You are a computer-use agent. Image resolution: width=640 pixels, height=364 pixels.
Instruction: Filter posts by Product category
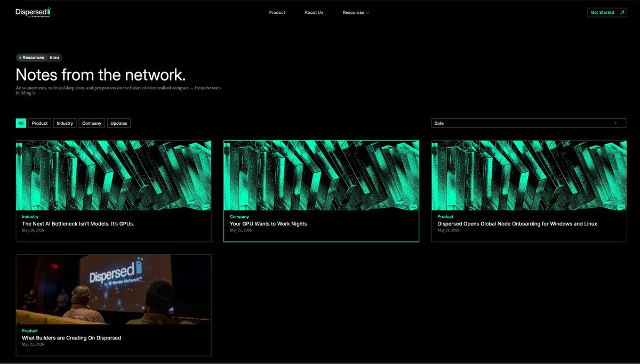pos(40,123)
